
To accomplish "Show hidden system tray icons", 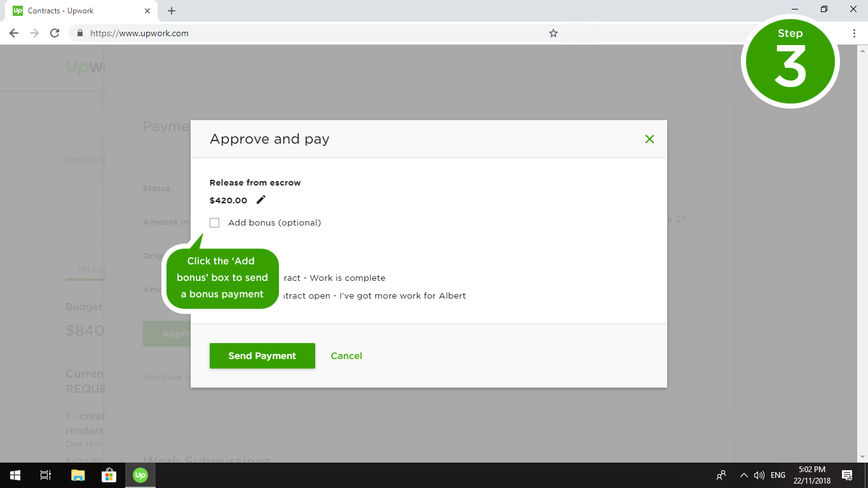I will (743, 475).
